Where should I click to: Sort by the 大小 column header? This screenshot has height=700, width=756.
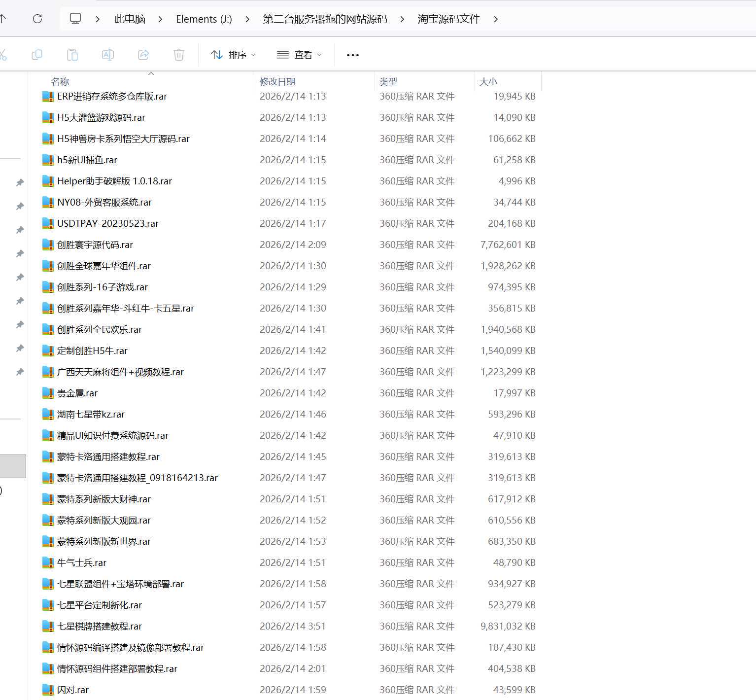(488, 81)
